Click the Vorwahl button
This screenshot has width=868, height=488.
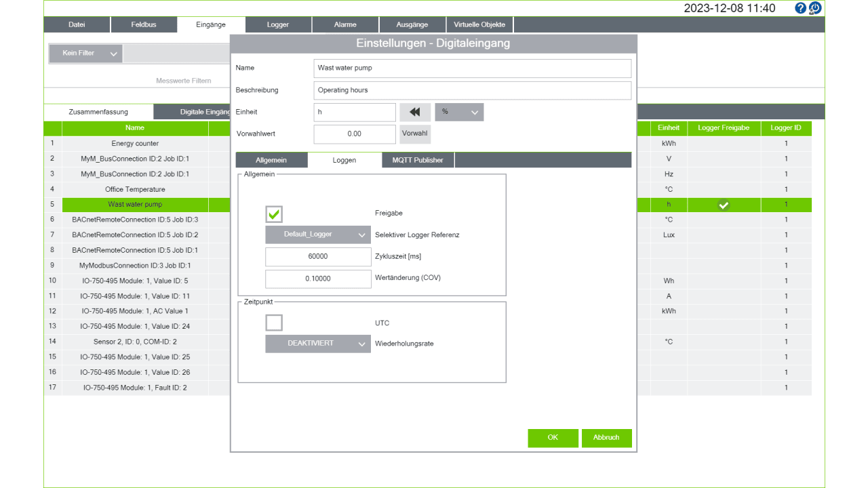click(x=415, y=134)
